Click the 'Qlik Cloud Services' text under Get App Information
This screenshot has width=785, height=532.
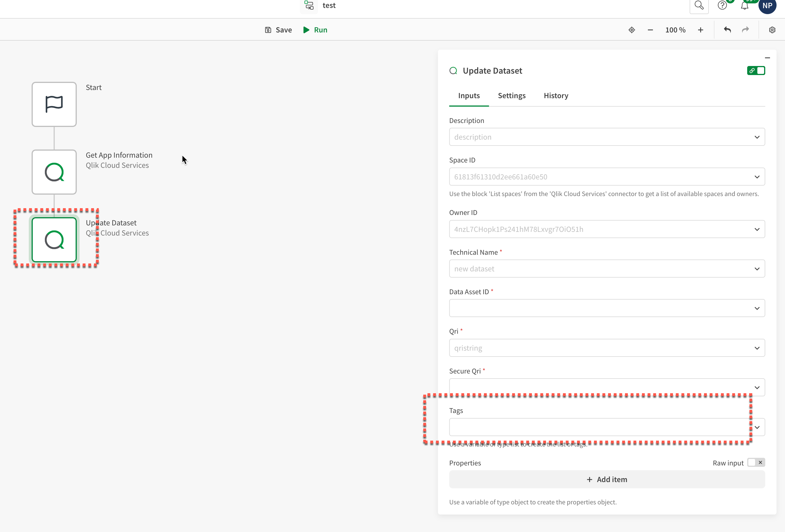pos(117,165)
